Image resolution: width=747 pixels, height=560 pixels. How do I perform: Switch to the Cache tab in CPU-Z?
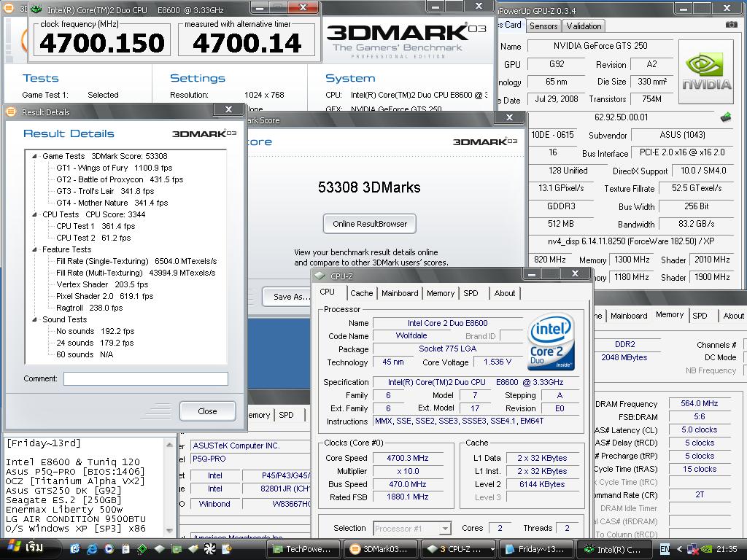362,293
